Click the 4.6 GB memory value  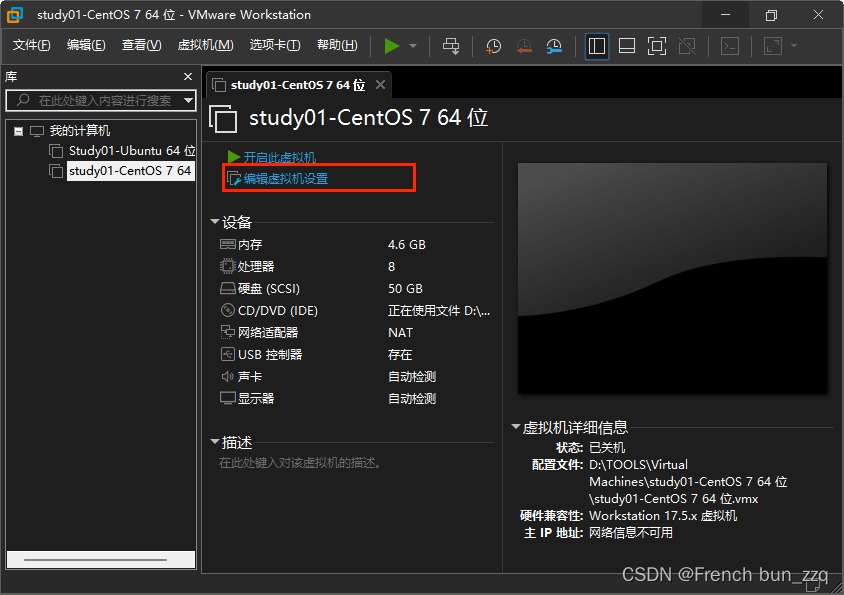tap(407, 244)
